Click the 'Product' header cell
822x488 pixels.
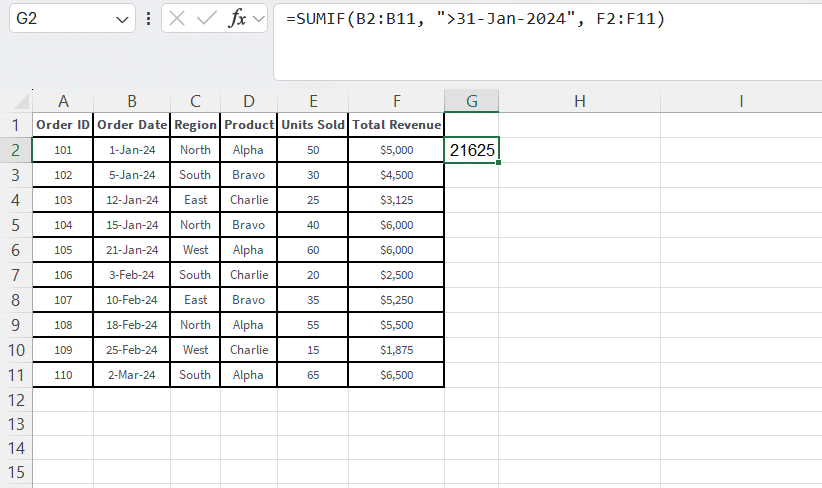[x=249, y=125]
